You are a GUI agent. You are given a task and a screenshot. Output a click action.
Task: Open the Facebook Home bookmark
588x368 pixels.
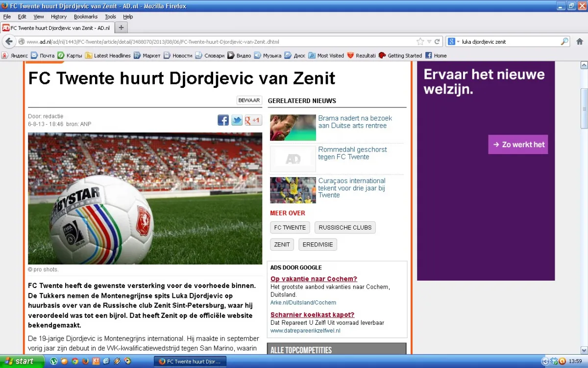(436, 55)
